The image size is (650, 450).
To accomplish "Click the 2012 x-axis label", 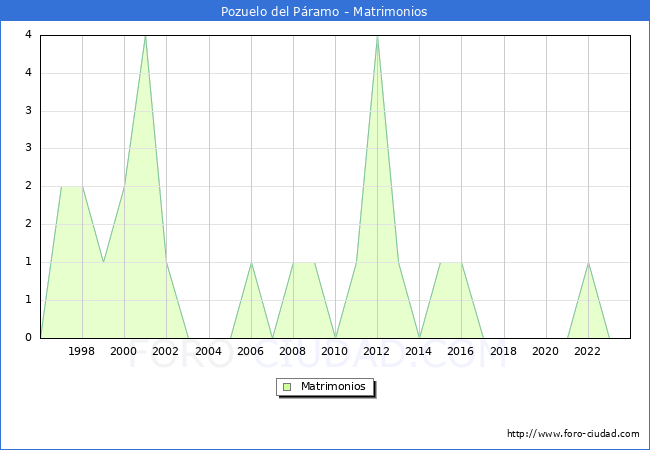I will click(x=376, y=351).
